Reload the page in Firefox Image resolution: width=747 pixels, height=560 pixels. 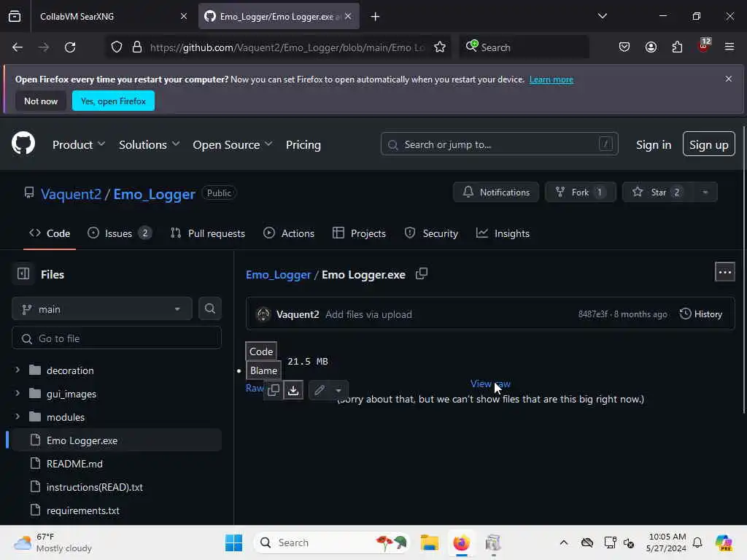70,47
